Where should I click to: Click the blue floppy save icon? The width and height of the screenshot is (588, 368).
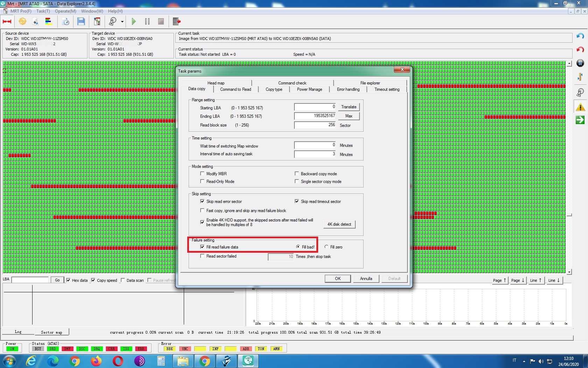tap(81, 22)
